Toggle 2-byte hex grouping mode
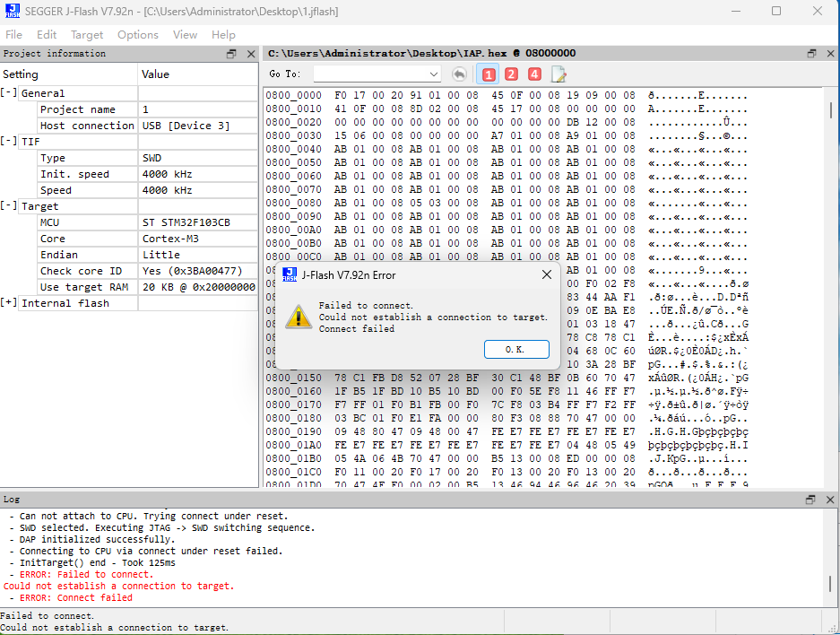 point(511,74)
